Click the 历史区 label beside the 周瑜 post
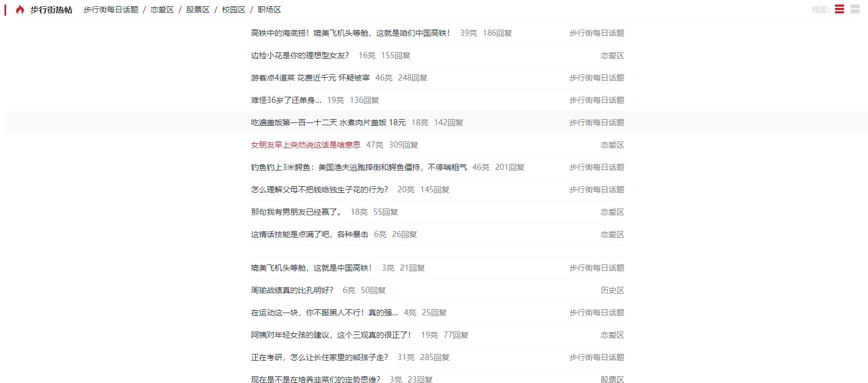The height and width of the screenshot is (383, 868). pyautogui.click(x=612, y=290)
